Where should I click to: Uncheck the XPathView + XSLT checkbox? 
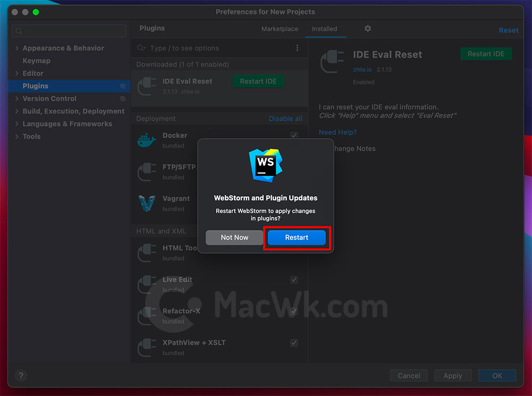(x=294, y=343)
